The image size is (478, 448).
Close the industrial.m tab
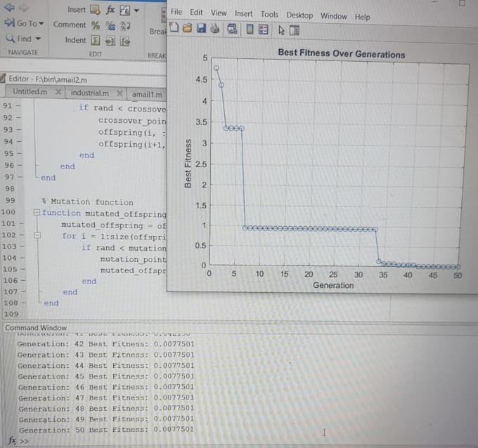coord(119,93)
